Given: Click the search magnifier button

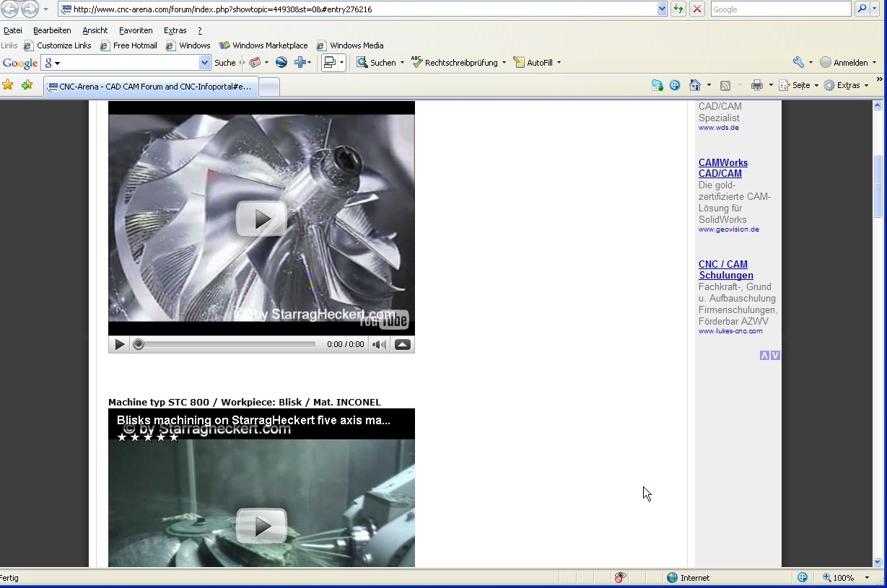Looking at the screenshot, I should (x=862, y=9).
